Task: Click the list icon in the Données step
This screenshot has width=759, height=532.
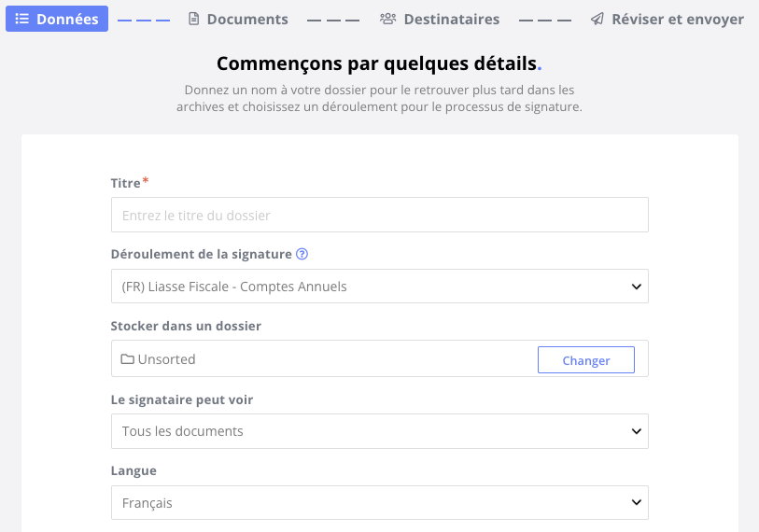Action: click(x=21, y=19)
